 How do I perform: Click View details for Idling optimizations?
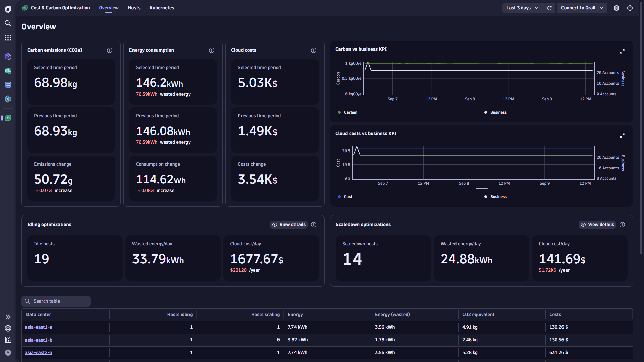pos(289,225)
